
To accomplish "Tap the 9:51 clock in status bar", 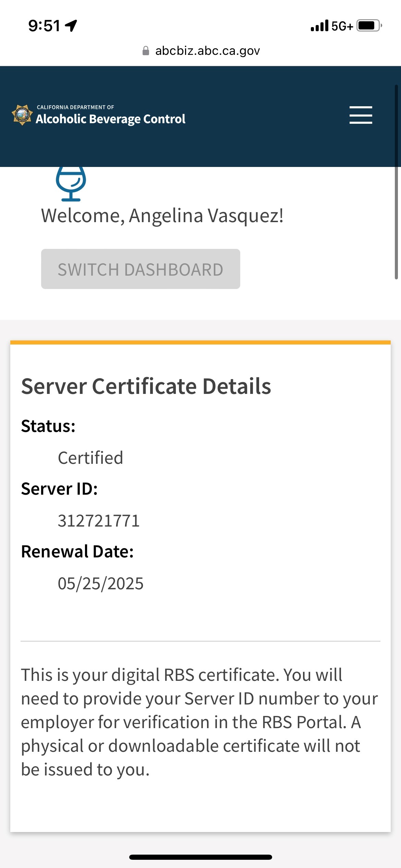I will [44, 26].
